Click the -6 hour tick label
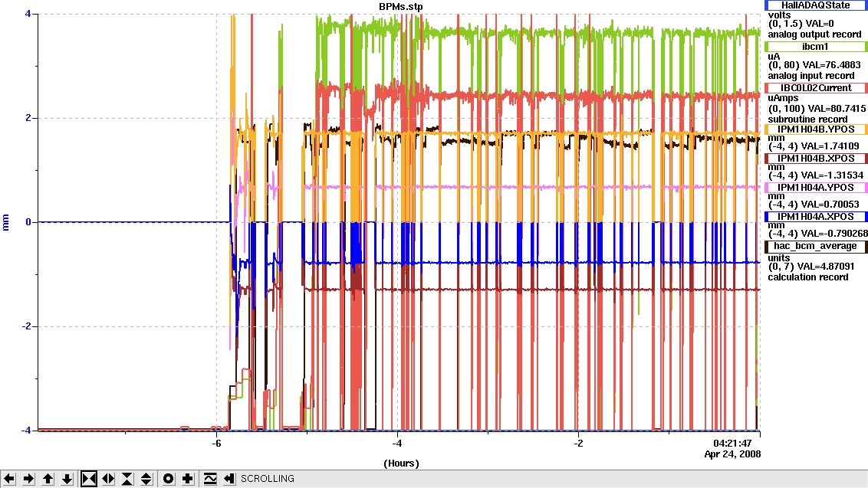Image resolution: width=868 pixels, height=488 pixels. click(x=216, y=444)
